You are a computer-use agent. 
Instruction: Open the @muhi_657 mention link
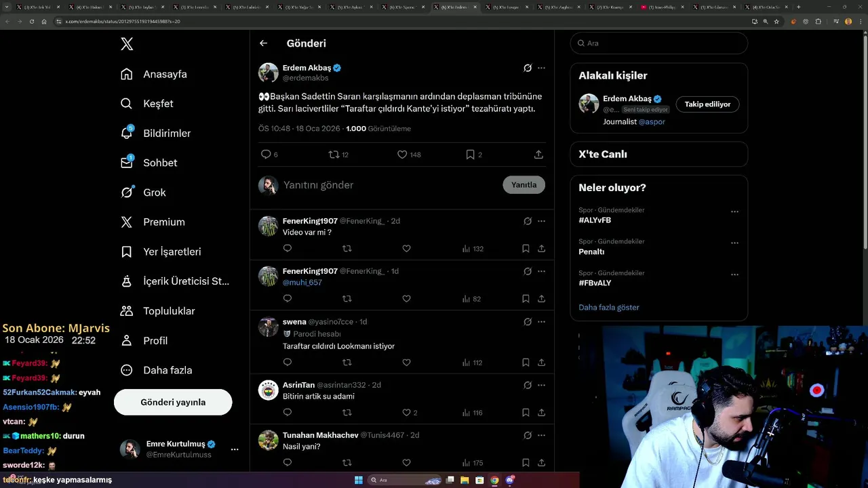pos(302,282)
